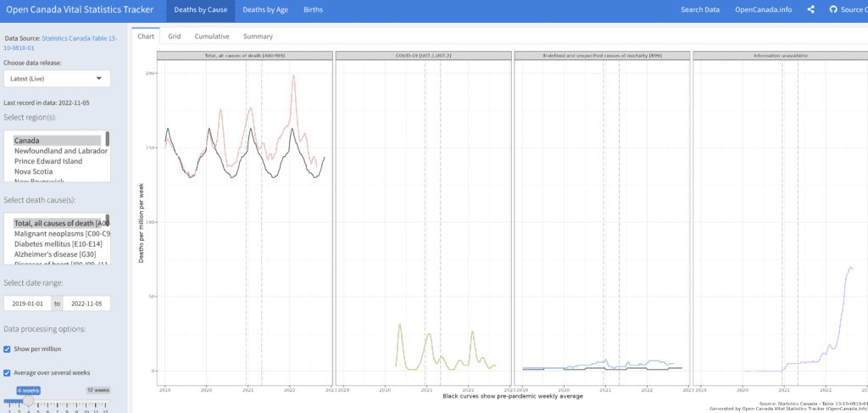Toggle the Show per million checkbox
The height and width of the screenshot is (413, 868).
point(8,349)
